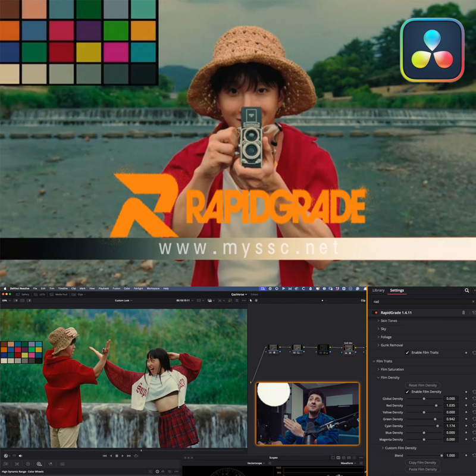Uncheck Enable Film Density checkbox
476x476 pixels.
pyautogui.click(x=407, y=392)
